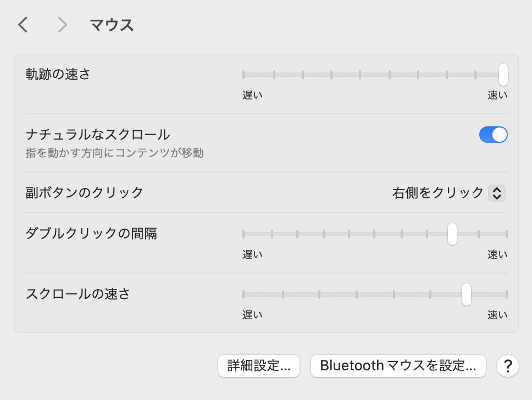Open Bluetoothマウスを設定... button
The image size is (532, 400).
pyautogui.click(x=398, y=365)
